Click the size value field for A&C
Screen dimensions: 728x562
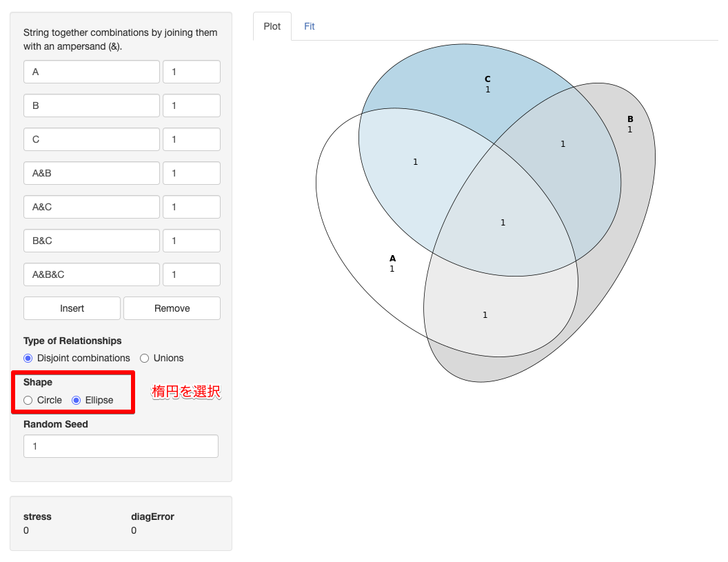point(191,207)
